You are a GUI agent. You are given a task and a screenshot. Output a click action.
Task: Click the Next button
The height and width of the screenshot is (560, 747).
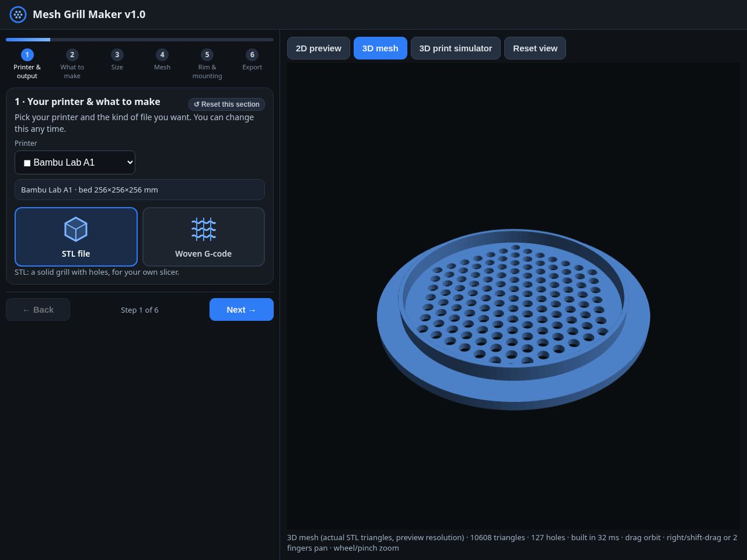[242, 310]
